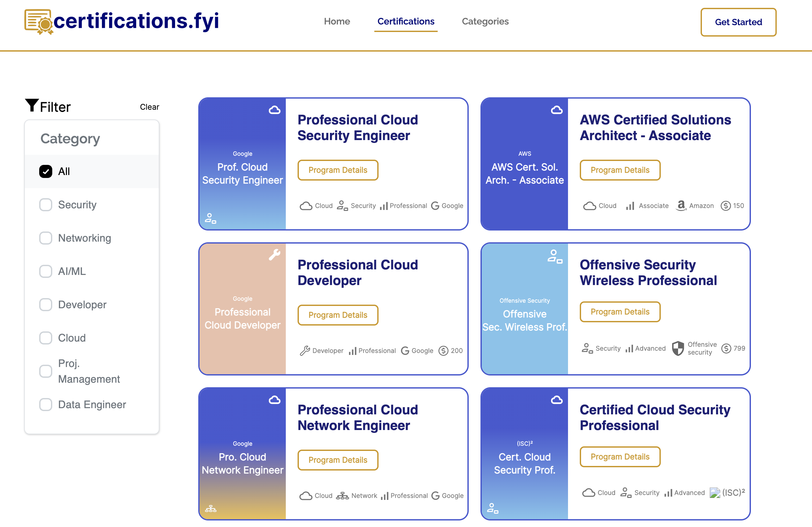Click cloud icon on Cert. Cloud Security Prof. thumbnail
Image resolution: width=812 pixels, height=527 pixels.
click(x=557, y=400)
